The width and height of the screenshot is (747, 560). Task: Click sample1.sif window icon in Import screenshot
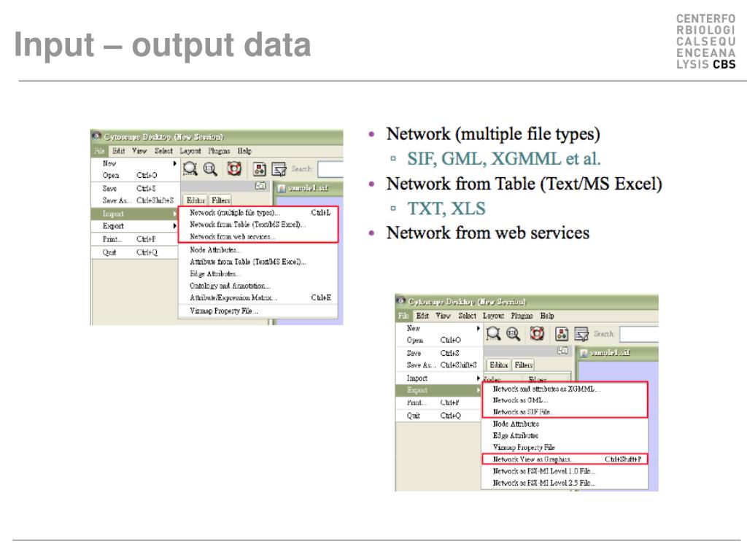[282, 189]
